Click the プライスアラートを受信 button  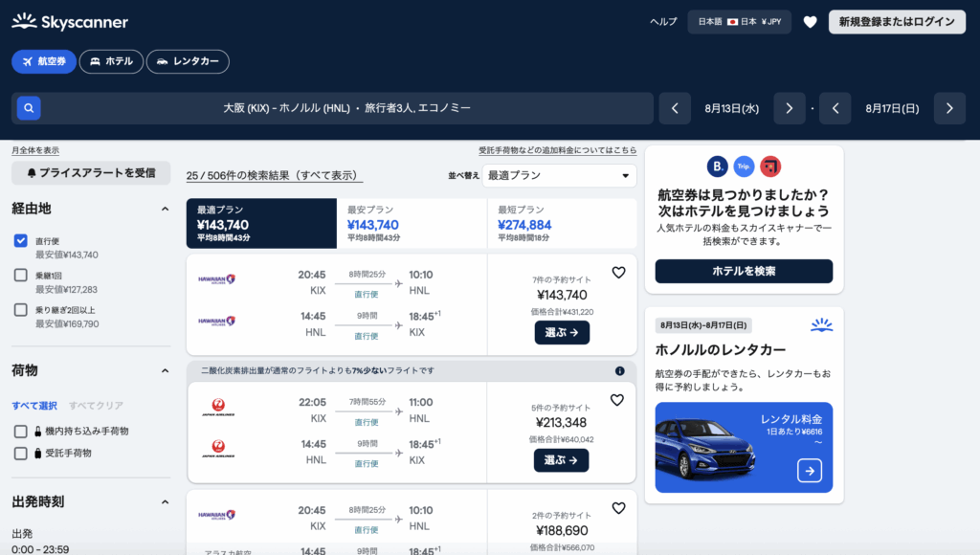tap(91, 173)
